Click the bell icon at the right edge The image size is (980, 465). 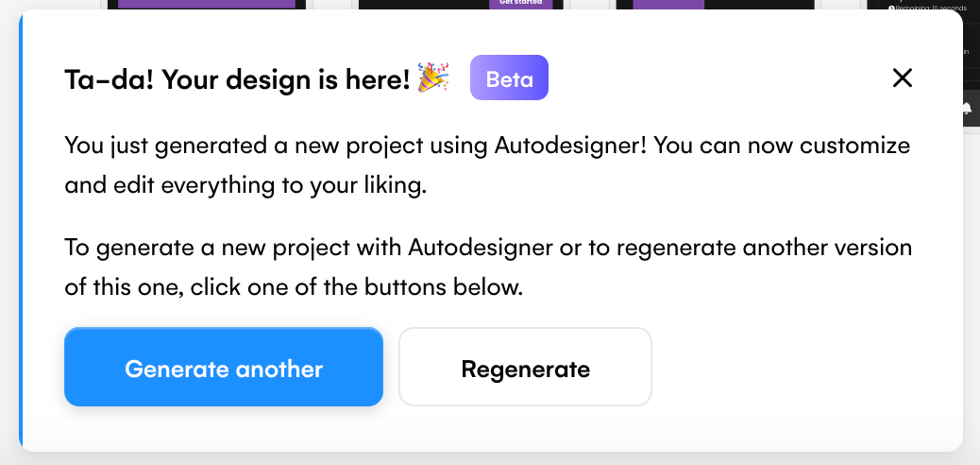click(969, 108)
